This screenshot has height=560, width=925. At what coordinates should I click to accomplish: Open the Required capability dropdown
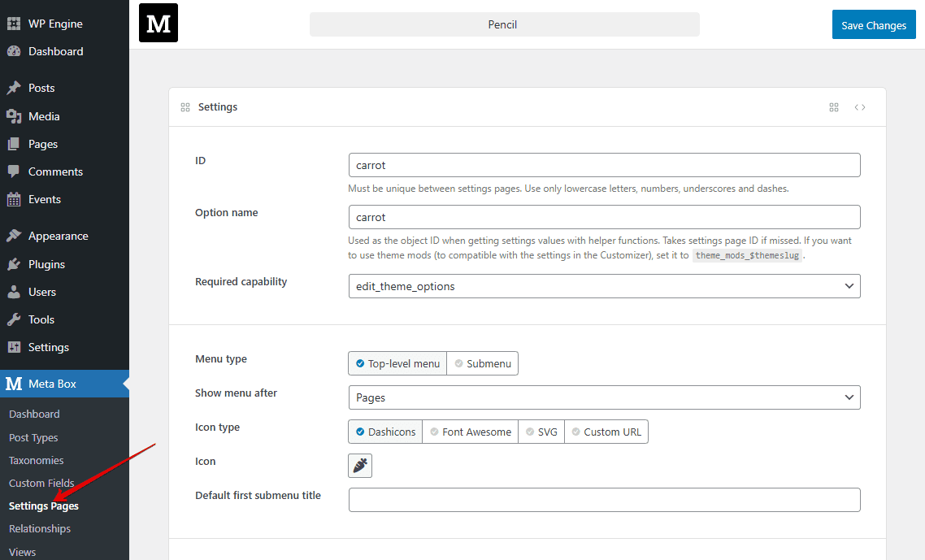pos(604,286)
